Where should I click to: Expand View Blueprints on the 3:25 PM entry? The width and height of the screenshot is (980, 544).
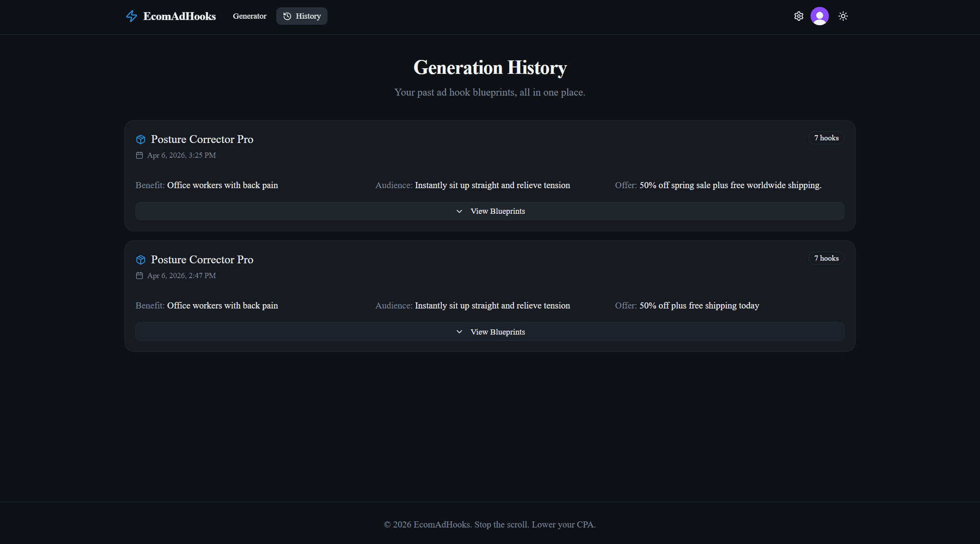490,211
